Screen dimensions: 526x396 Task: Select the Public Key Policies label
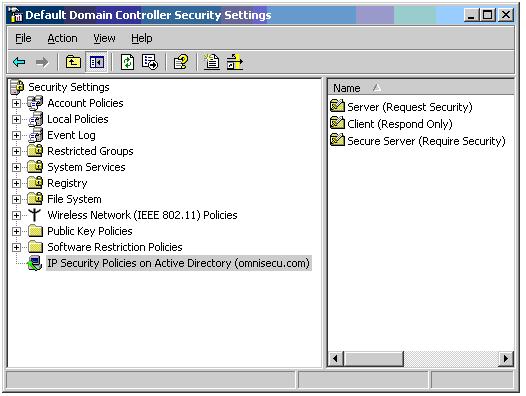[90, 231]
